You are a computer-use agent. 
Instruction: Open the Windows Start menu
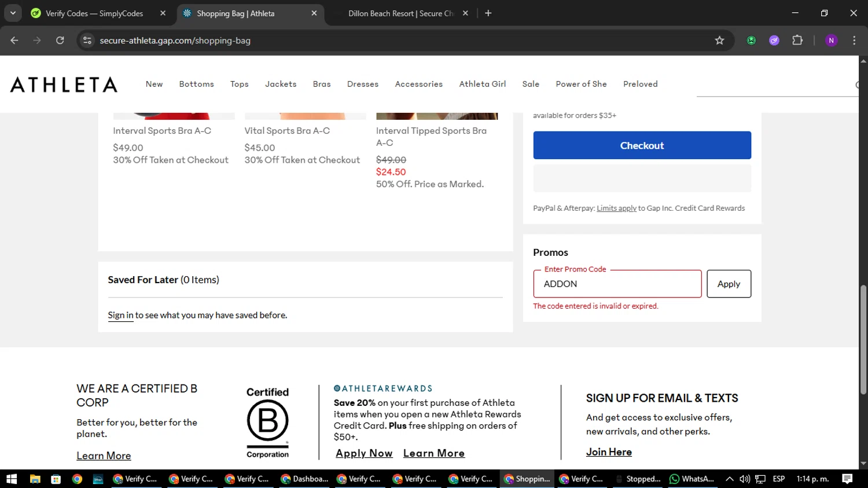(12, 479)
